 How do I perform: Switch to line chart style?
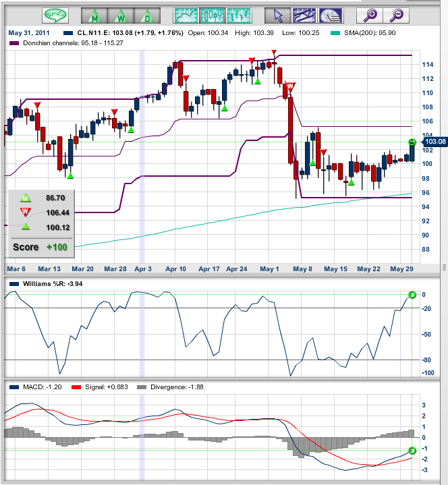tap(186, 14)
